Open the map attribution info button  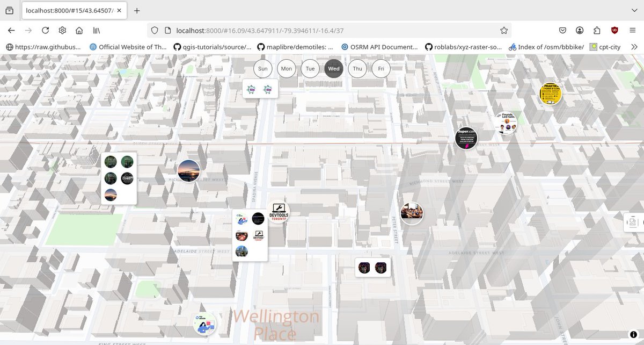click(633, 334)
